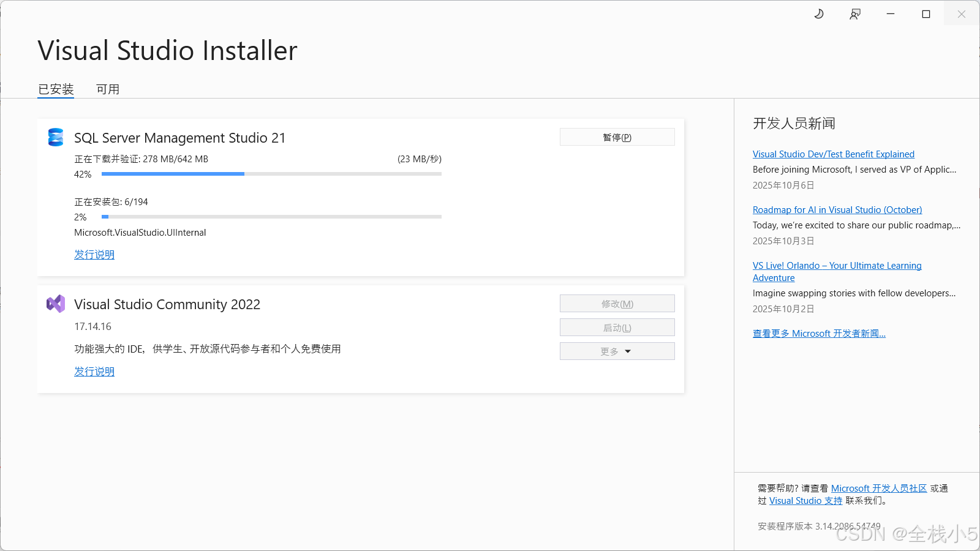
Task: Minimize the installer window
Action: [x=891, y=13]
